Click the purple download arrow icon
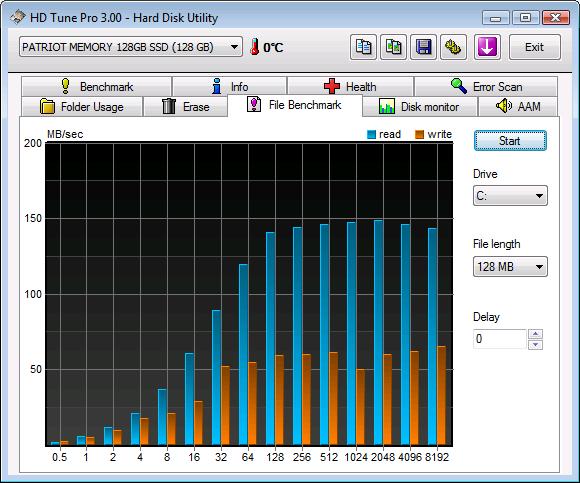 click(487, 47)
